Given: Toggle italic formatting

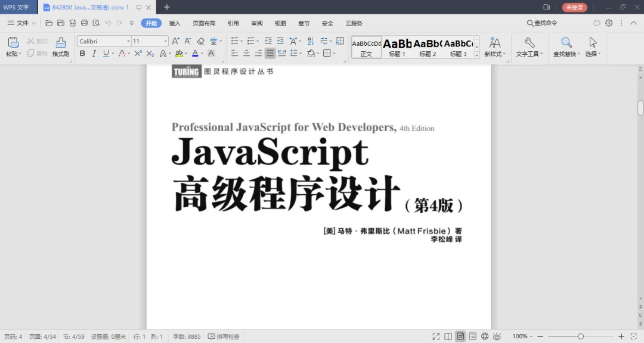Looking at the screenshot, I should tap(94, 54).
